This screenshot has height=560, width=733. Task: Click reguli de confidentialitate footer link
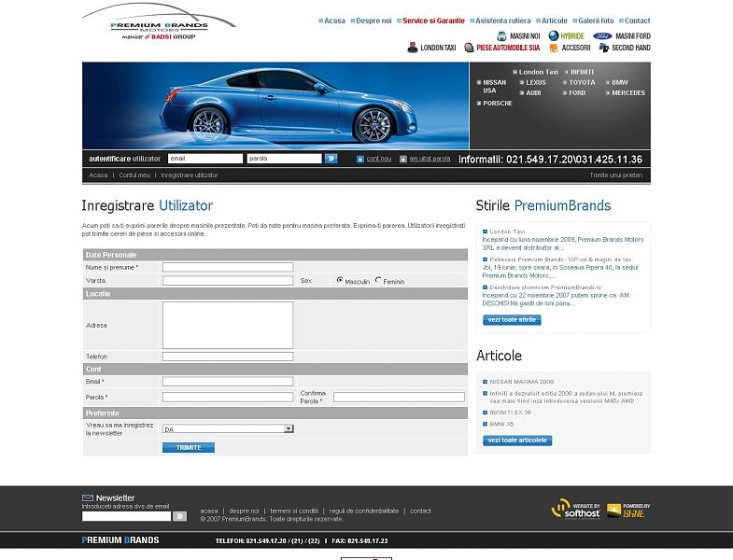tap(363, 511)
